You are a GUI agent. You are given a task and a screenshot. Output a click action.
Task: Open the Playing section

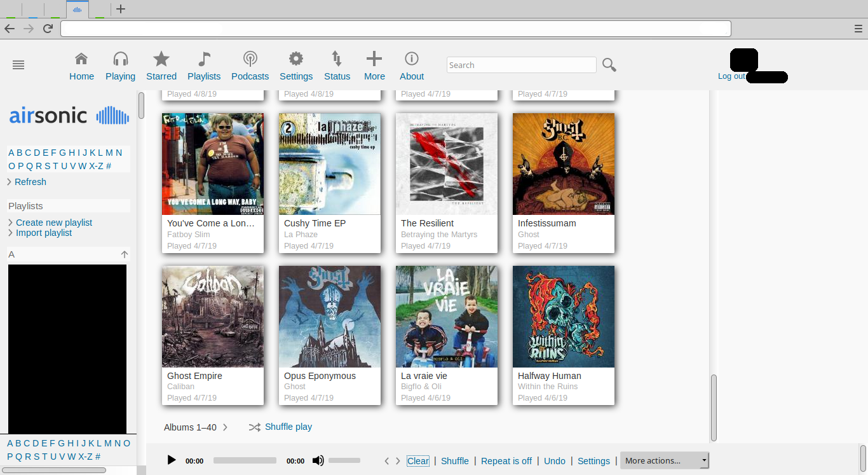coord(120,66)
